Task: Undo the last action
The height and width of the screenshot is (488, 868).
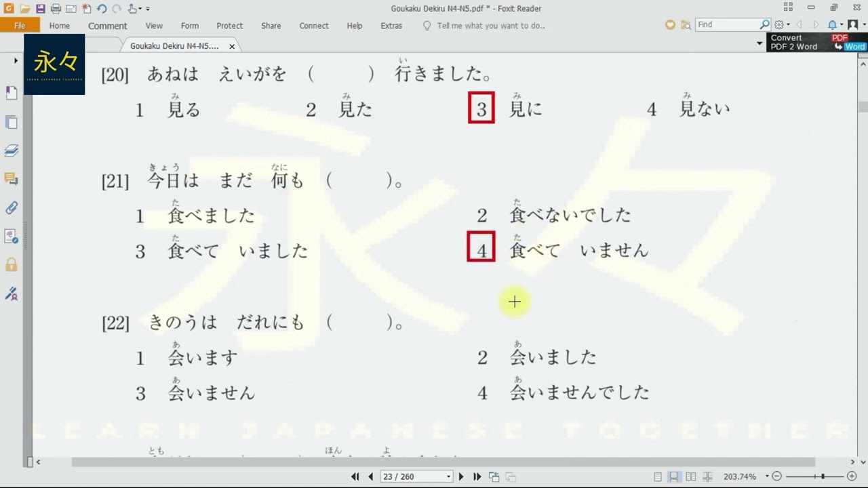Action: (102, 9)
